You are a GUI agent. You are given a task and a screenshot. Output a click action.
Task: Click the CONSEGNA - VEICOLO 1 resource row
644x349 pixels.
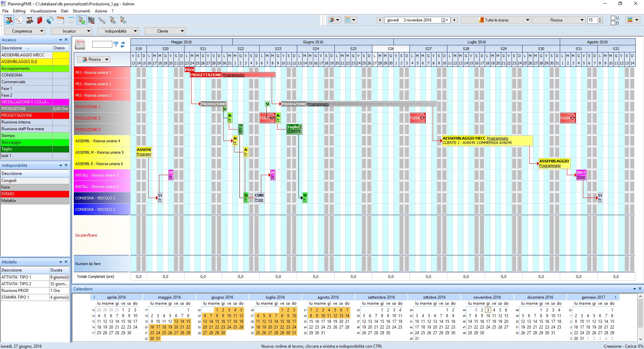(102, 198)
